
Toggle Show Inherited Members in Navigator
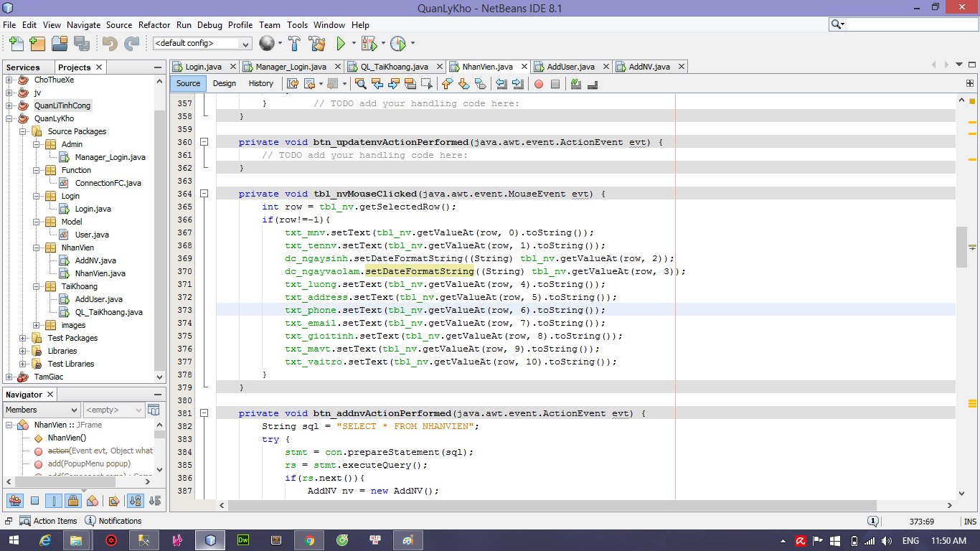(14, 501)
